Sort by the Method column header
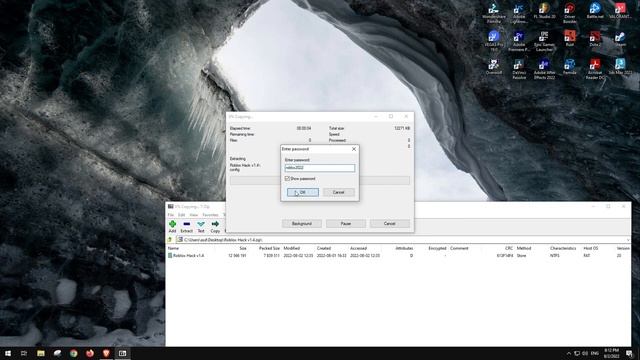Viewport: 640px width, 360px height. coord(524,248)
